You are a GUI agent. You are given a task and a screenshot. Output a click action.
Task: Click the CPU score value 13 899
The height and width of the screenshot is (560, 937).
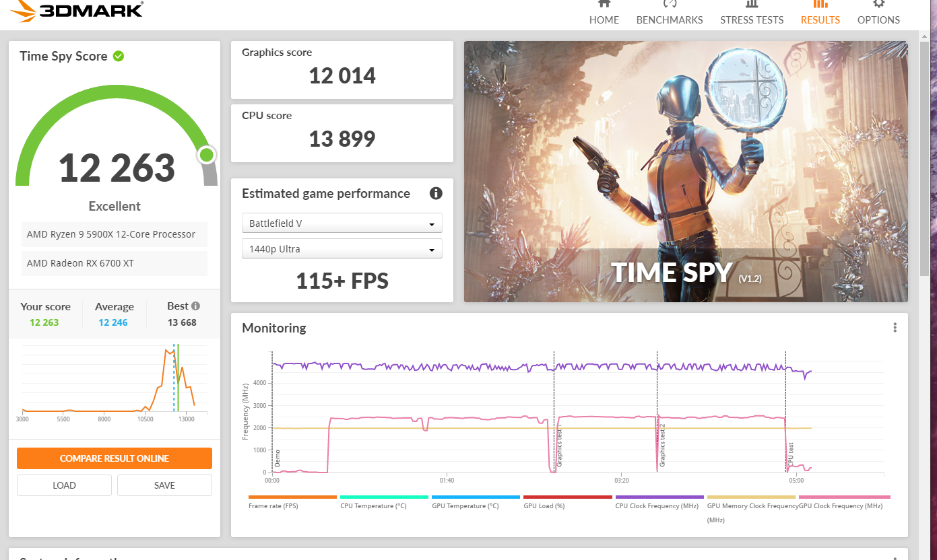[x=342, y=139]
